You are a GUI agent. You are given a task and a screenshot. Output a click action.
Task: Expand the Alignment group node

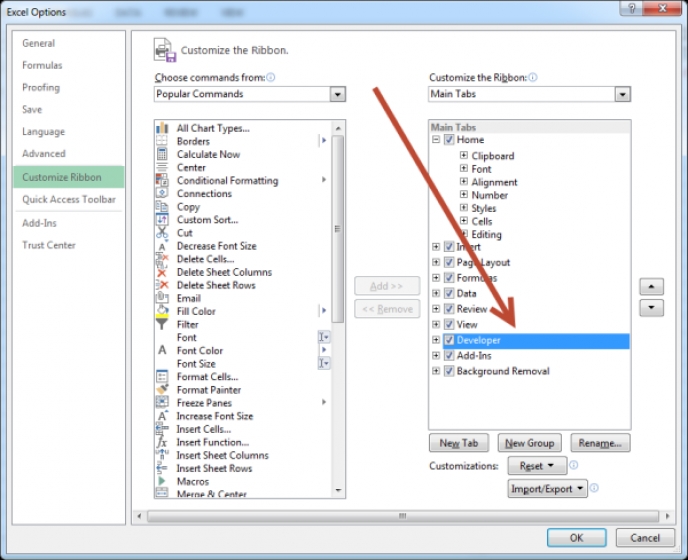(464, 181)
